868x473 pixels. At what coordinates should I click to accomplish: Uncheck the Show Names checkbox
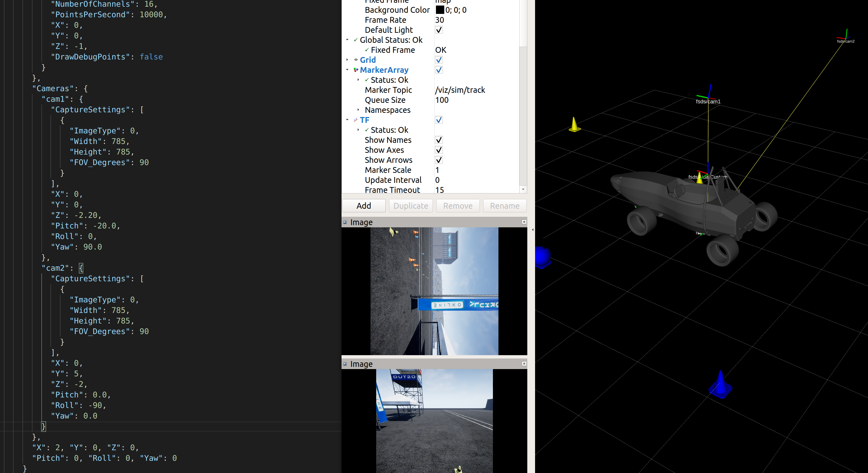pos(439,140)
